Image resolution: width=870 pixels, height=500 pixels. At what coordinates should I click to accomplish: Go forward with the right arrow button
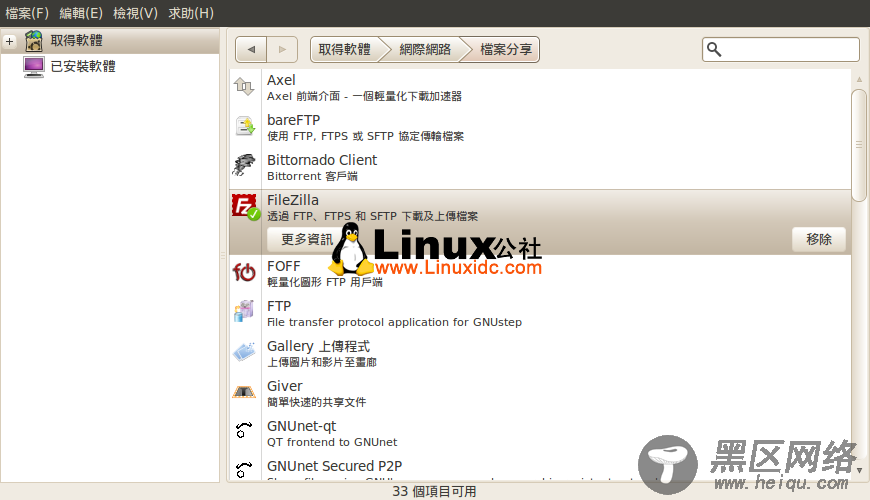coord(282,49)
